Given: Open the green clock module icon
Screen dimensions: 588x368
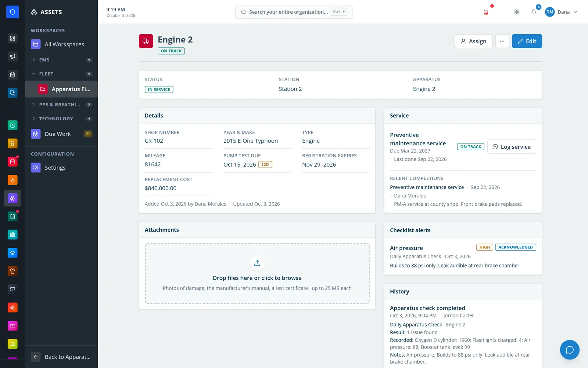Looking at the screenshot, I should [12, 125].
